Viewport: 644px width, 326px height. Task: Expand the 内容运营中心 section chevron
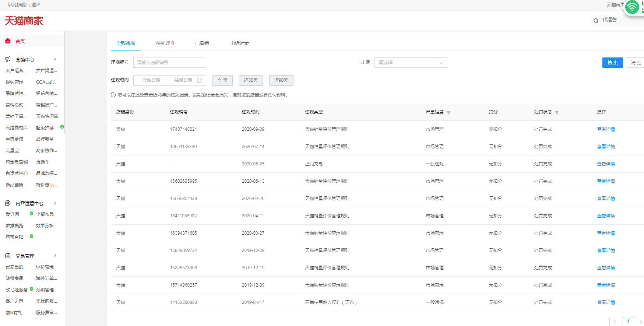(55, 203)
